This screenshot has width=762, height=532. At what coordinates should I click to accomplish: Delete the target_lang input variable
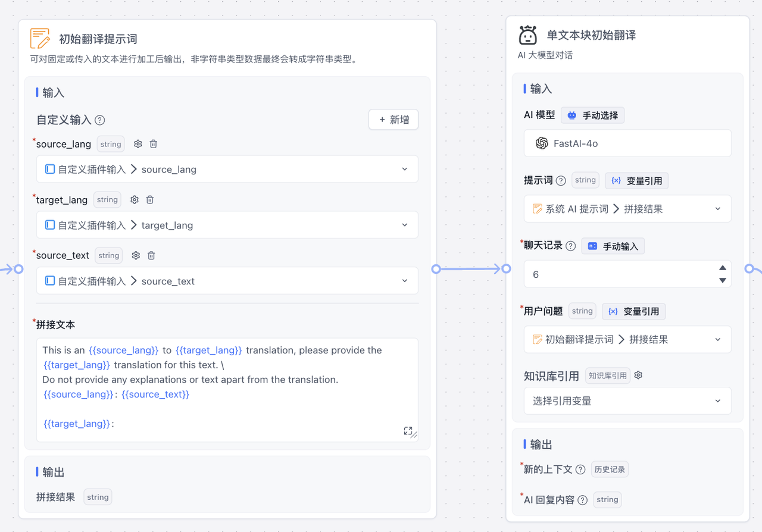coord(150,200)
